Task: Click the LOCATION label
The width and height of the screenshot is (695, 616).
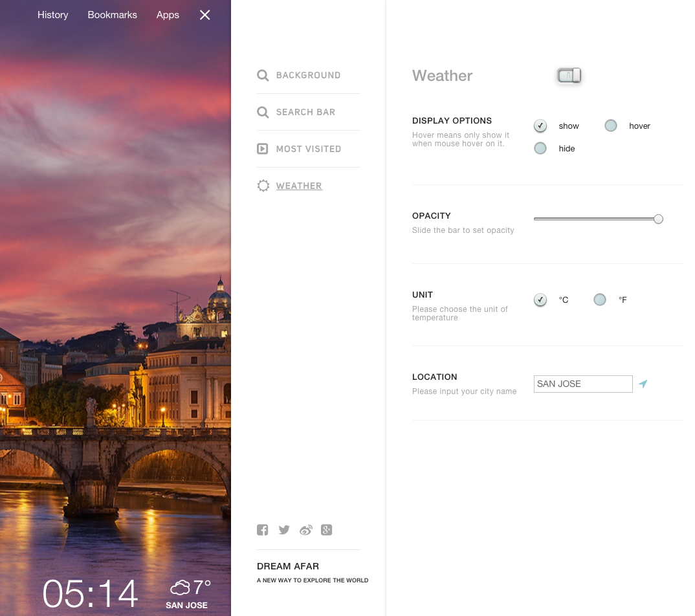Action: [434, 377]
